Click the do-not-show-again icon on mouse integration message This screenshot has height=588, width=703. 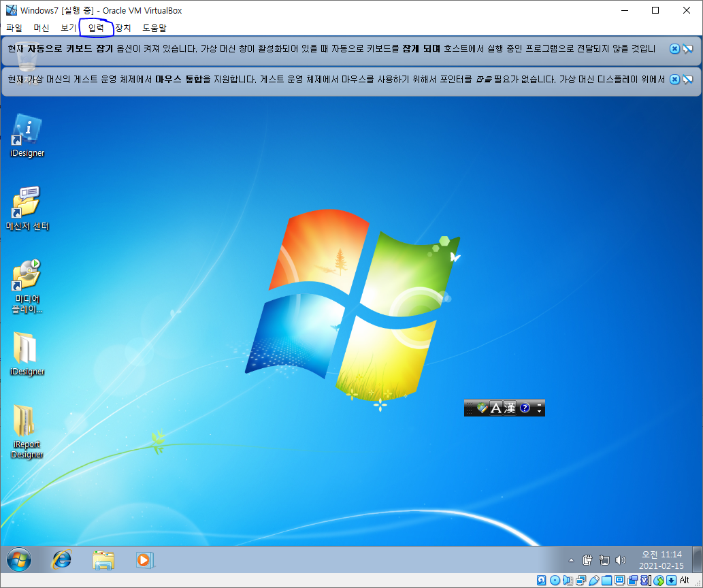(x=688, y=80)
